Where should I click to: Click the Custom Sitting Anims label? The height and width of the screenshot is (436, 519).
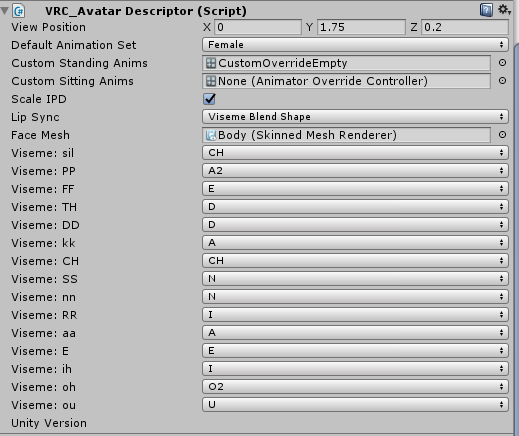click(x=72, y=81)
